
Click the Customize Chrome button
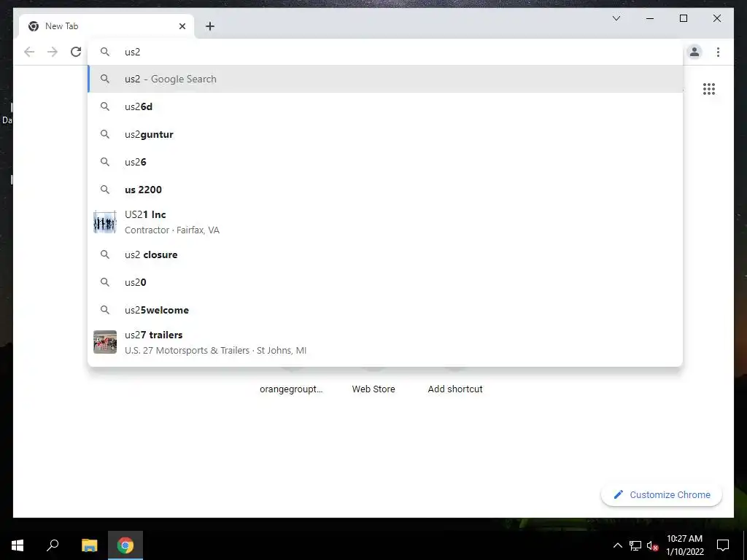(x=662, y=495)
